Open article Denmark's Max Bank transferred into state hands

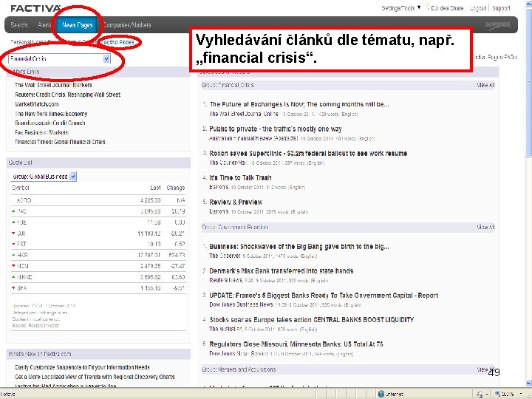(282, 271)
